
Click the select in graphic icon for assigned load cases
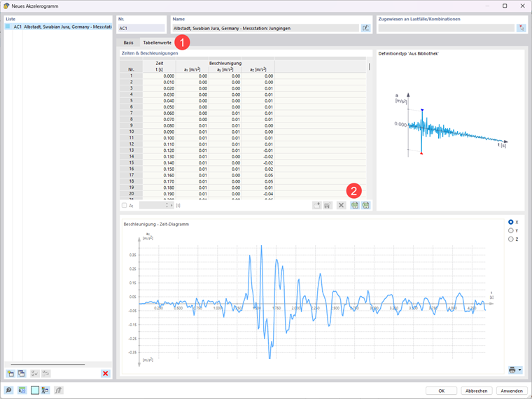521,28
